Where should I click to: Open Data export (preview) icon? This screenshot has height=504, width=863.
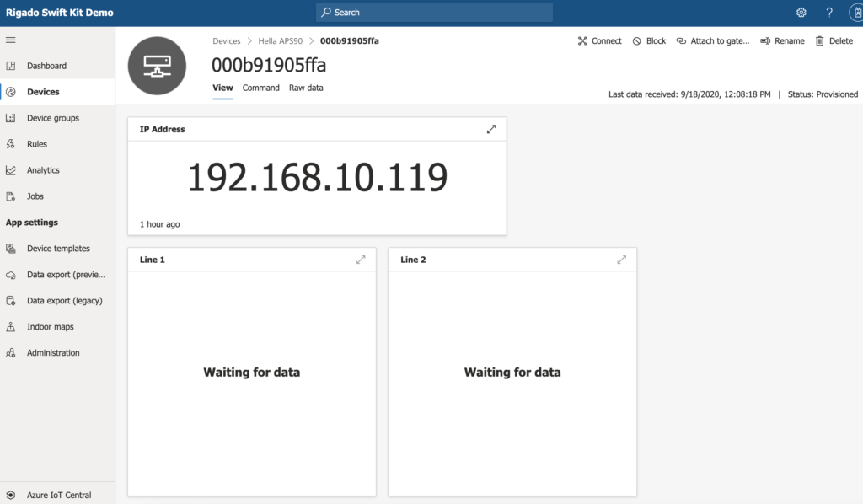click(x=10, y=275)
